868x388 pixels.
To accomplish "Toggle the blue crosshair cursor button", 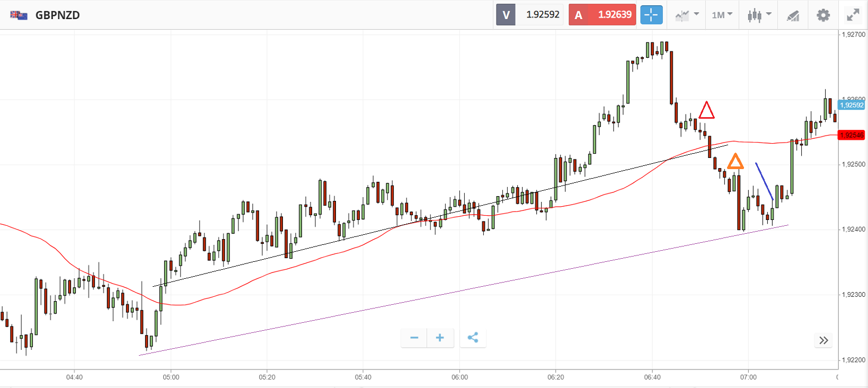I will pos(651,15).
